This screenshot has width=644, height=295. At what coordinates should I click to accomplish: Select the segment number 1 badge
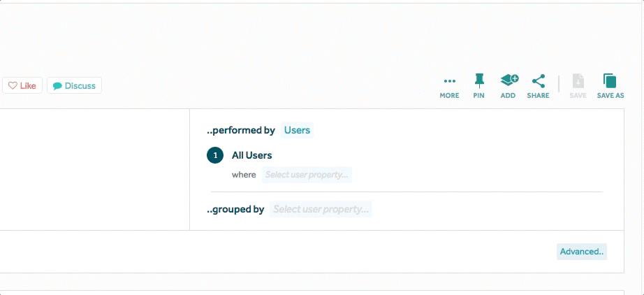tap(215, 155)
